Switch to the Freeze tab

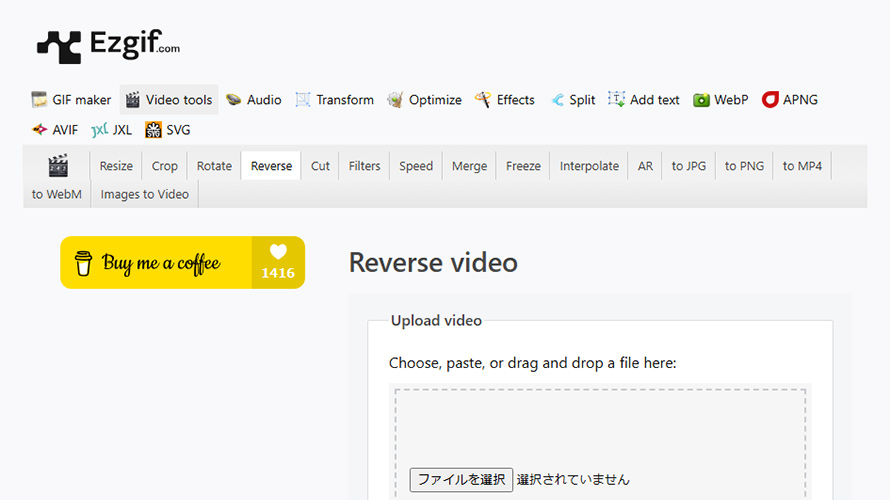click(x=523, y=166)
